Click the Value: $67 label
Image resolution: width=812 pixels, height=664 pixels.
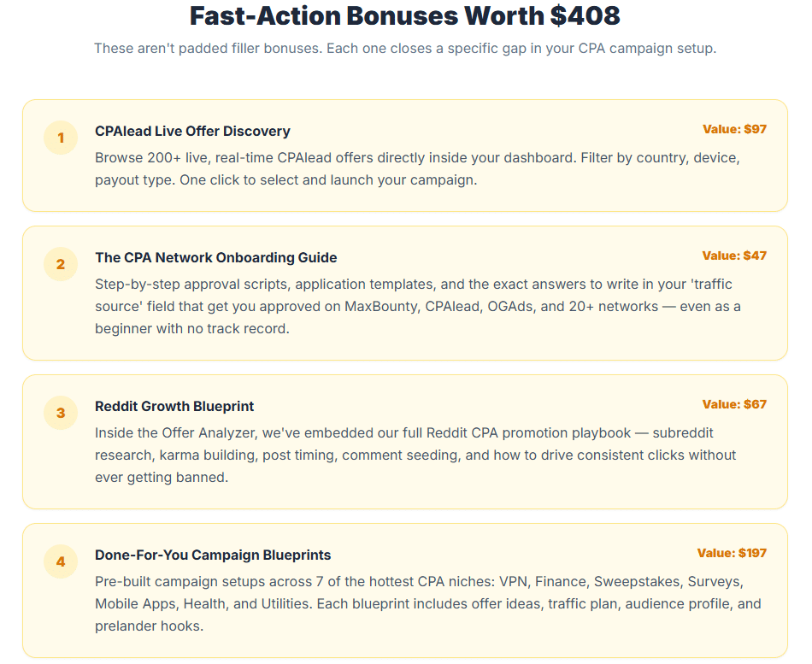click(x=734, y=404)
